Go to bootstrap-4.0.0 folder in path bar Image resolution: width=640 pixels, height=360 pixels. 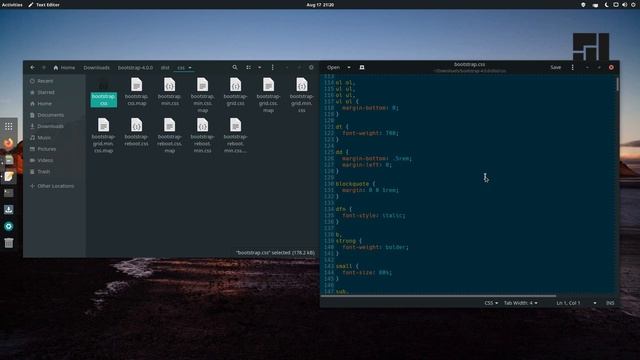pyautogui.click(x=135, y=68)
